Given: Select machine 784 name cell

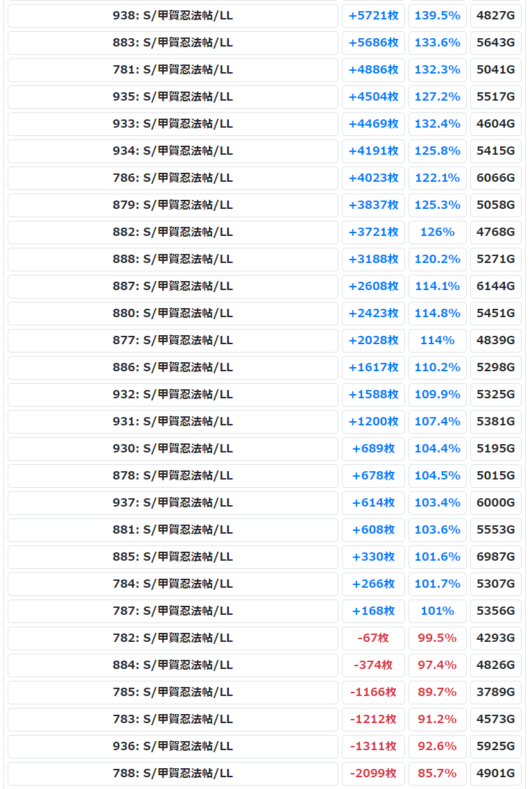Looking at the screenshot, I should click(173, 584).
